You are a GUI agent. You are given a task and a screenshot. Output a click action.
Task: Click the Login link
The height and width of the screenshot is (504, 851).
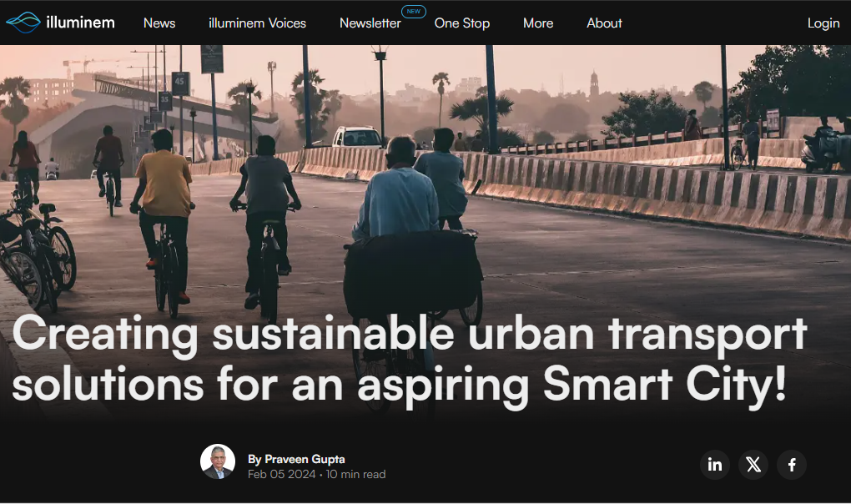pyautogui.click(x=823, y=23)
